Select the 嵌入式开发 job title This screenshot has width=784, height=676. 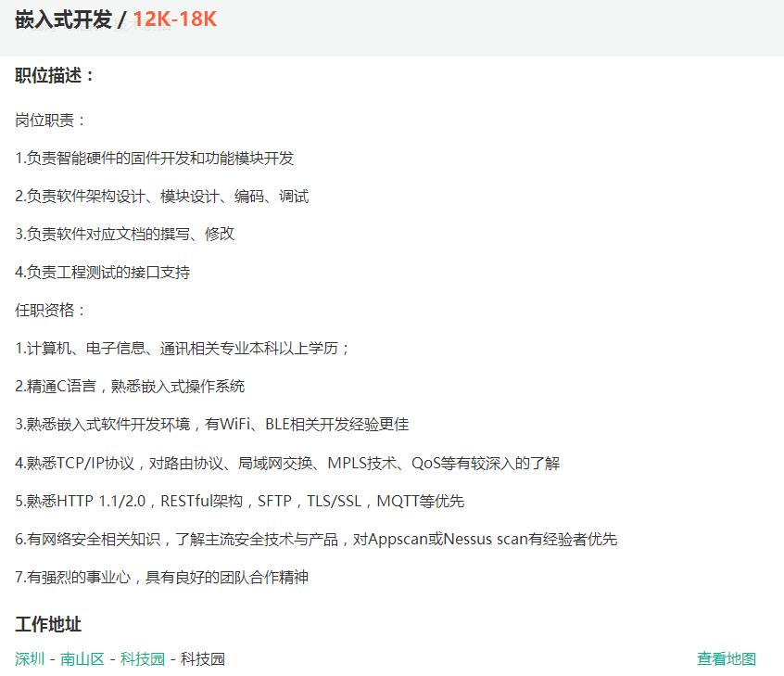tap(63, 19)
